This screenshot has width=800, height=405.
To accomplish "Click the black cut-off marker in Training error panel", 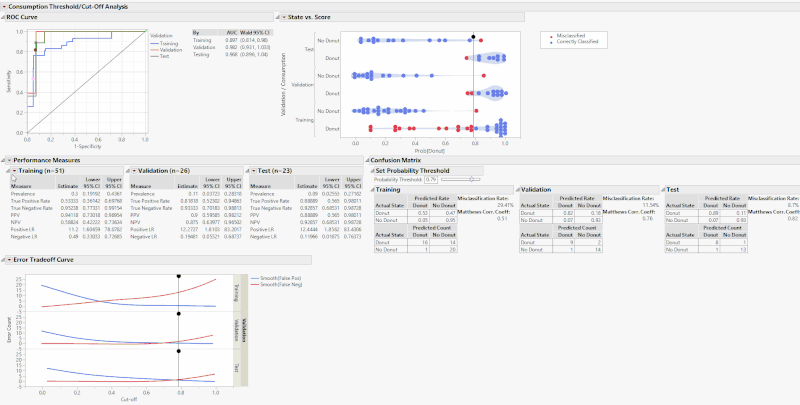I will click(179, 276).
